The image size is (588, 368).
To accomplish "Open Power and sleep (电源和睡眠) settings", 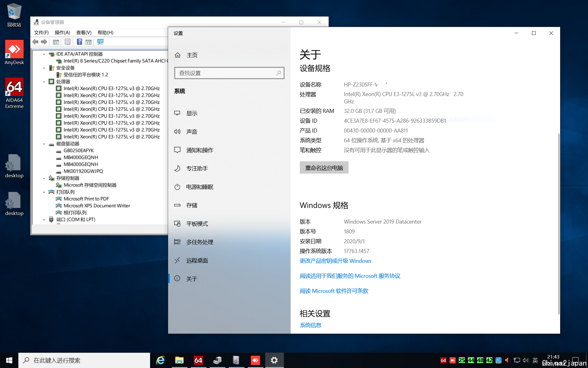I will (229, 187).
